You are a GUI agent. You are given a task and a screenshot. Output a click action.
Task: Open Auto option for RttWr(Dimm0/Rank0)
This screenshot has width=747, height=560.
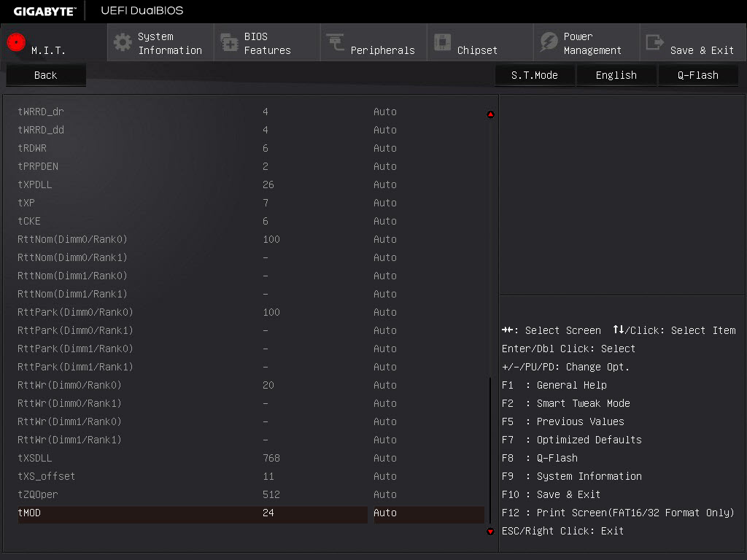click(x=385, y=385)
